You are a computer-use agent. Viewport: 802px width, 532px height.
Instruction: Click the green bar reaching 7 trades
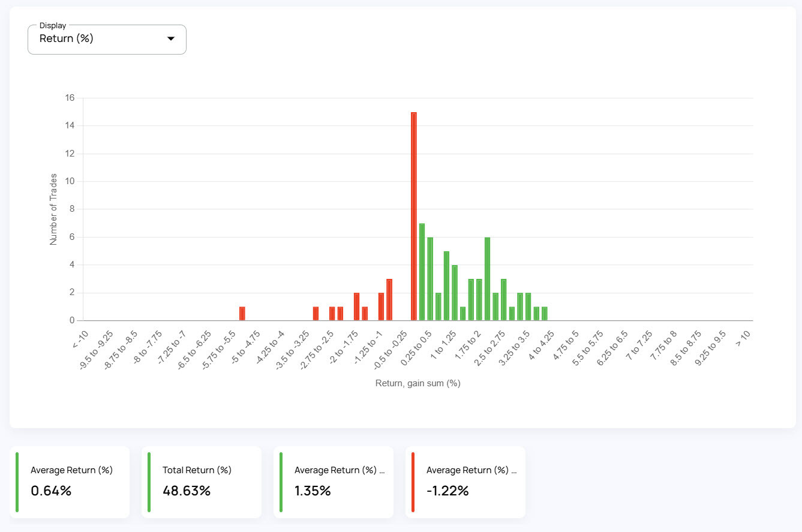(422, 272)
